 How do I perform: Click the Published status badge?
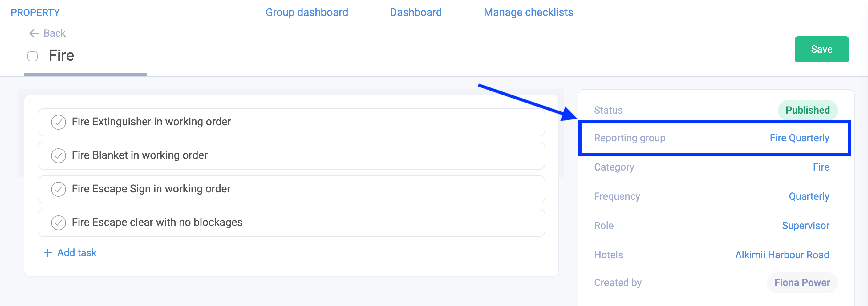pyautogui.click(x=807, y=110)
